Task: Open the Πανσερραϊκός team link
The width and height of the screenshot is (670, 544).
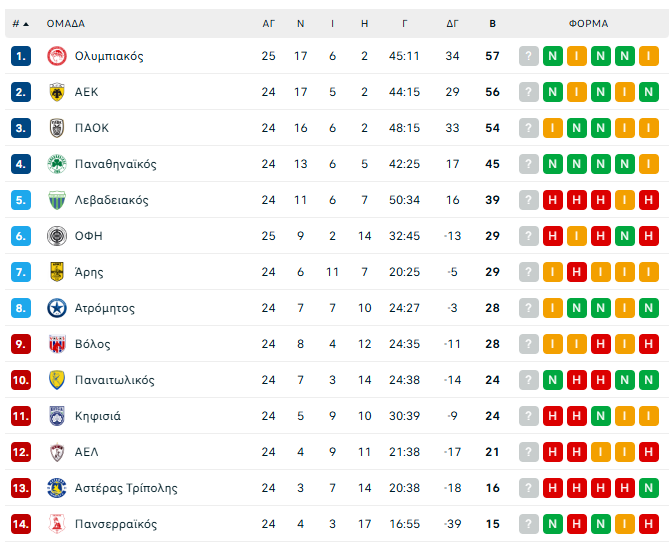Action: pos(116,524)
